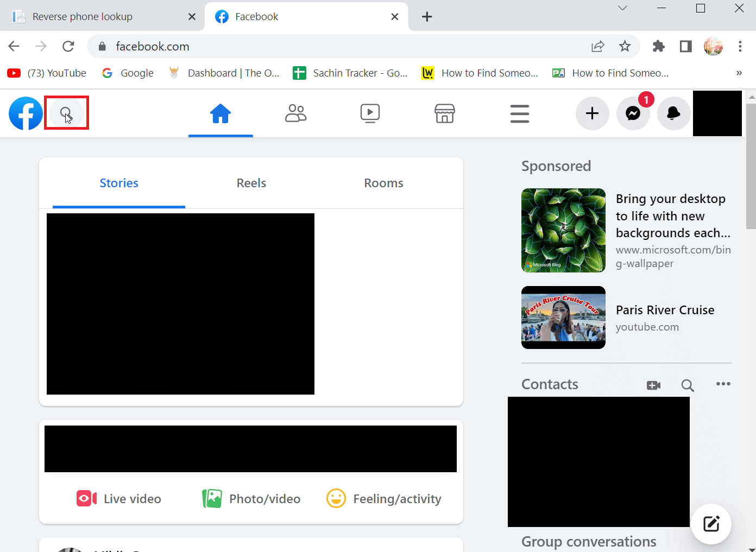Open Dashboard | The O... bookmark
This screenshot has width=756, height=552.
224,73
